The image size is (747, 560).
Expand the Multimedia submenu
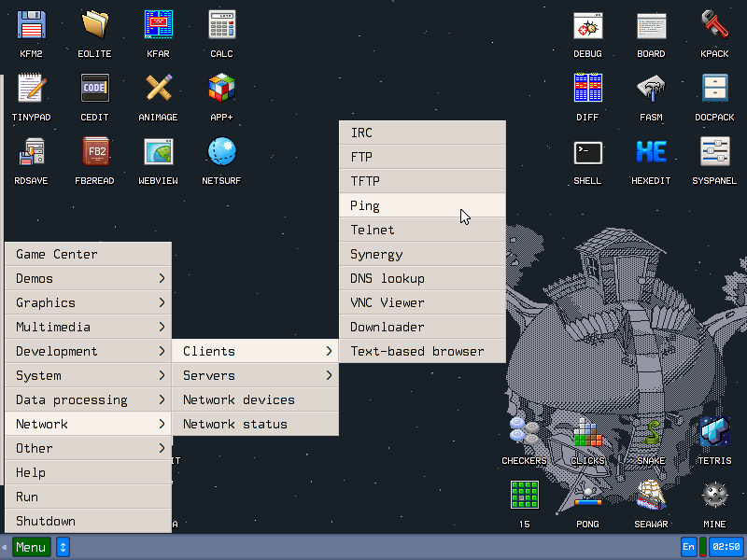[x=88, y=327]
